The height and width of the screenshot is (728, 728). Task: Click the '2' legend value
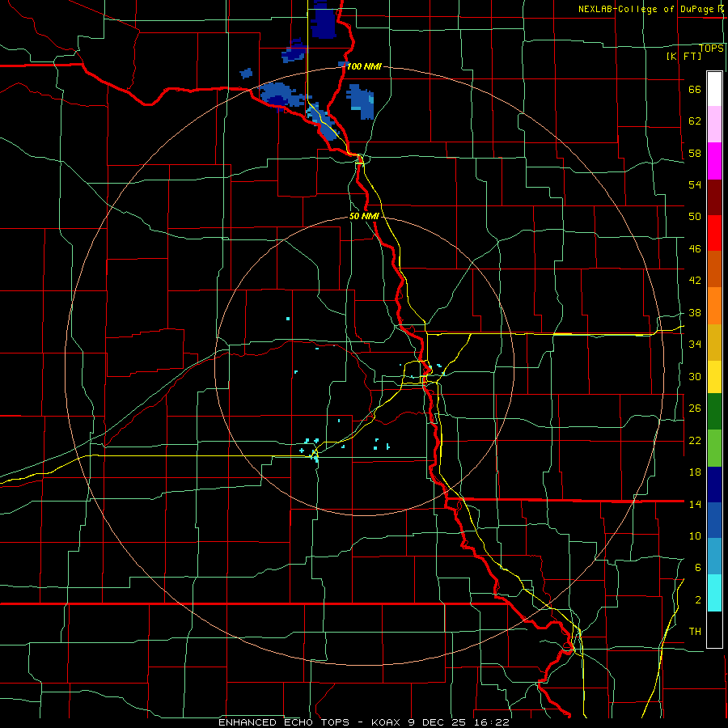click(x=697, y=600)
